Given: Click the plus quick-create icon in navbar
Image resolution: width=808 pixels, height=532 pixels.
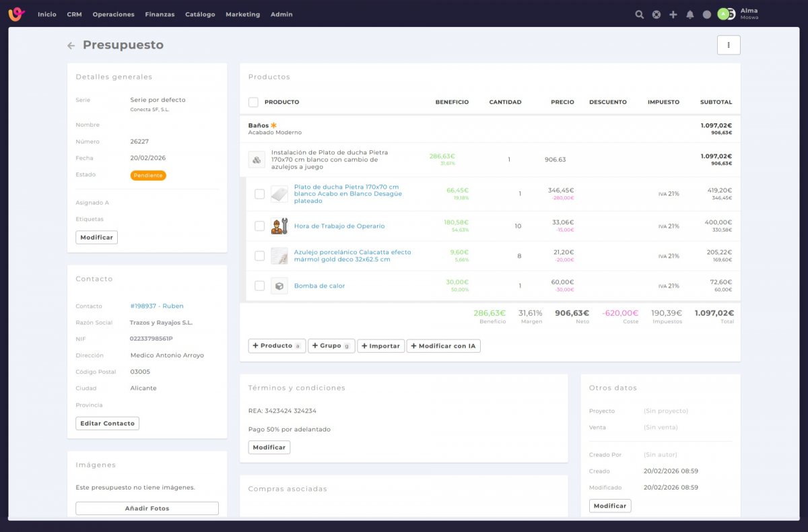Looking at the screenshot, I should [x=673, y=14].
